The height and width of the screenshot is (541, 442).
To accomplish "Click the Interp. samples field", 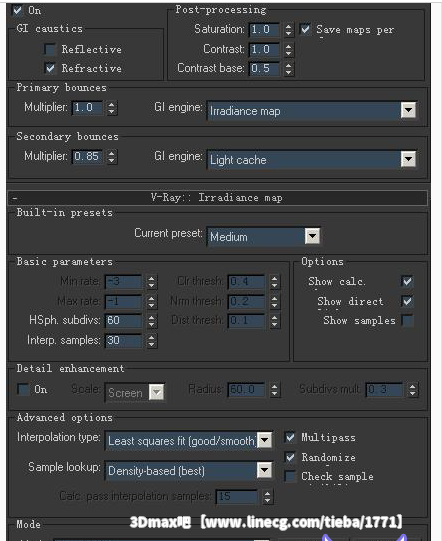I will click(x=123, y=340).
